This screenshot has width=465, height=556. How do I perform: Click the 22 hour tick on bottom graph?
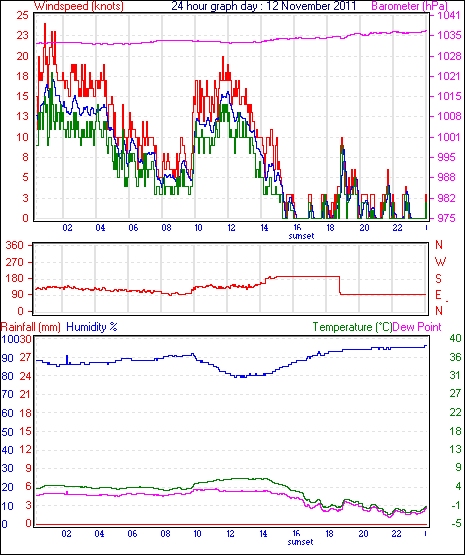tap(396, 534)
